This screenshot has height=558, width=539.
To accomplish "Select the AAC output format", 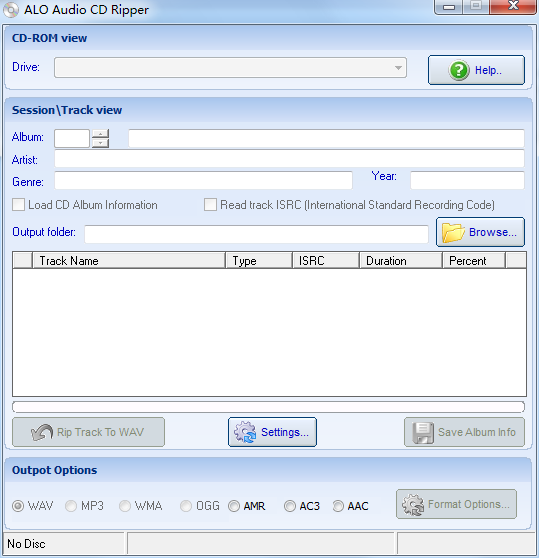I will pos(338,506).
